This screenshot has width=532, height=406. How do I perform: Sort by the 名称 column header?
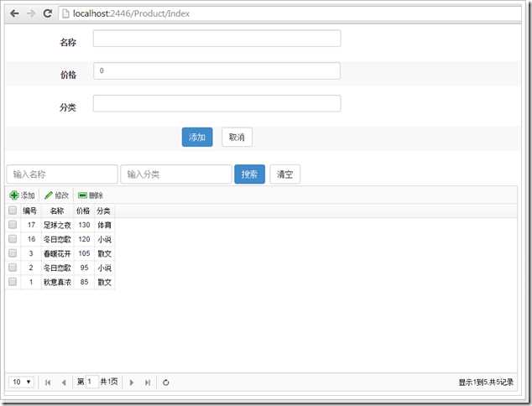pos(57,211)
